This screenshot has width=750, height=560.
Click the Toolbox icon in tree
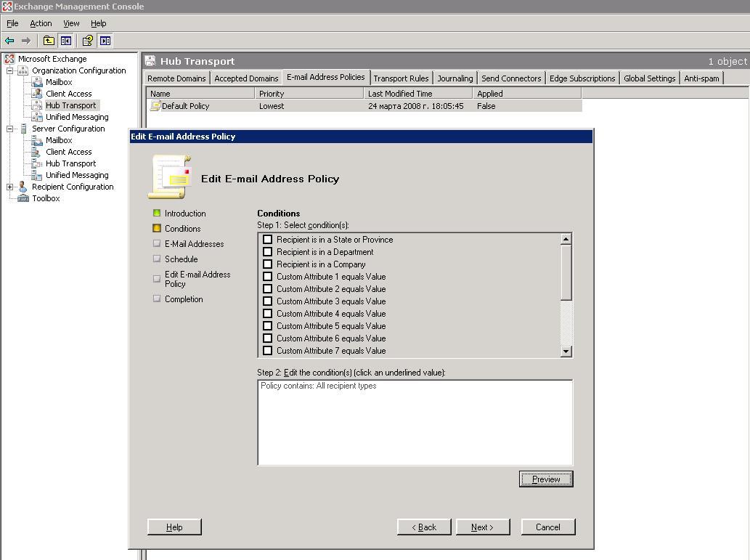(23, 198)
